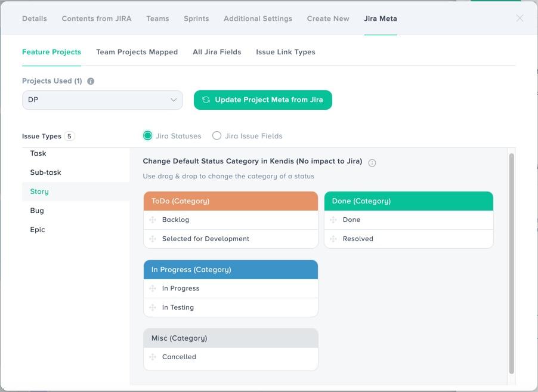Click the Backlog status text
This screenshot has height=392, width=538.
(175, 220)
